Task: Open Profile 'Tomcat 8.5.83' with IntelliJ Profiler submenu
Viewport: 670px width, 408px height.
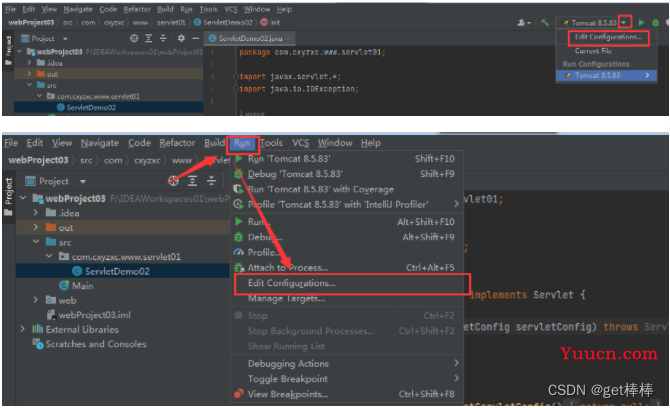Action: coord(347,205)
